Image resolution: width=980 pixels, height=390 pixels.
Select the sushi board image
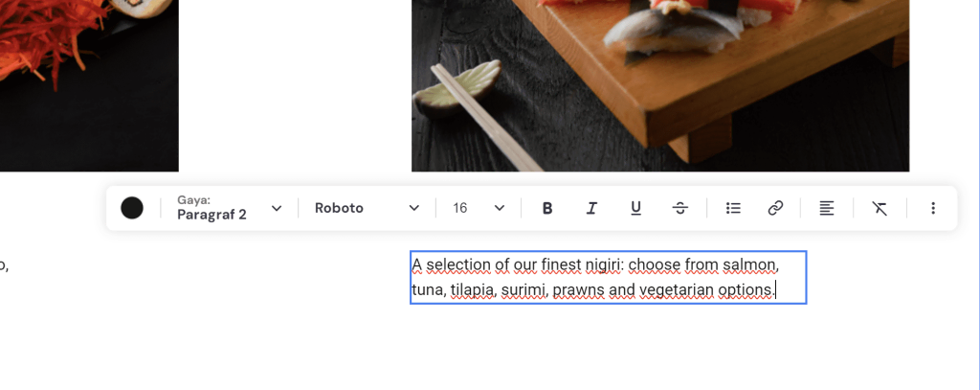click(659, 85)
